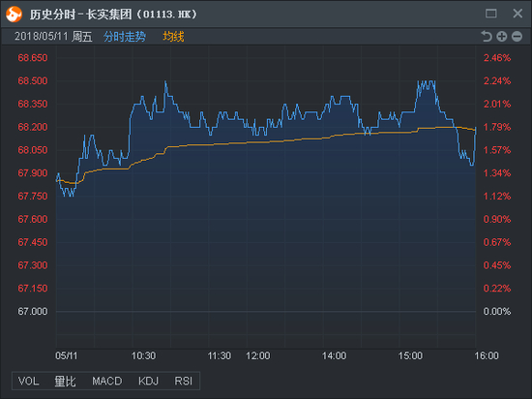Click the 16:00 time axis label

click(x=487, y=355)
